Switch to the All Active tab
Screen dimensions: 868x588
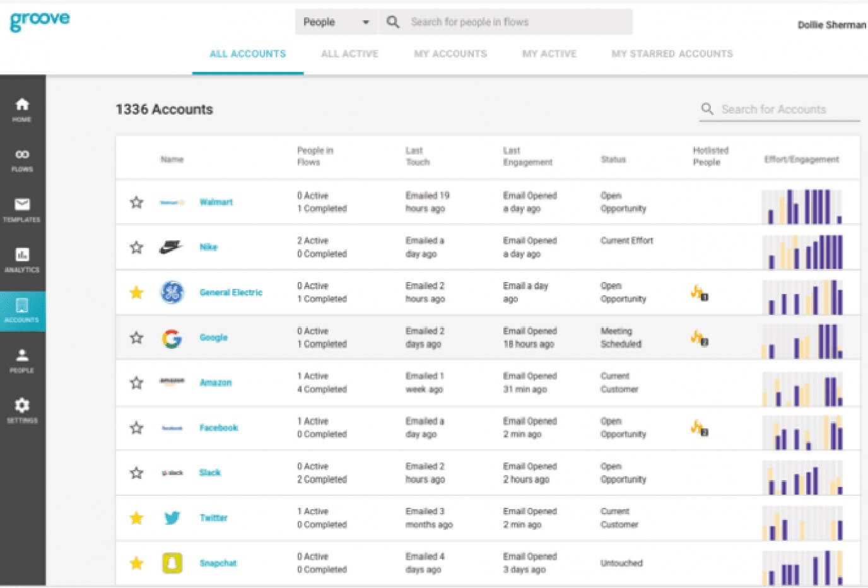click(x=349, y=54)
